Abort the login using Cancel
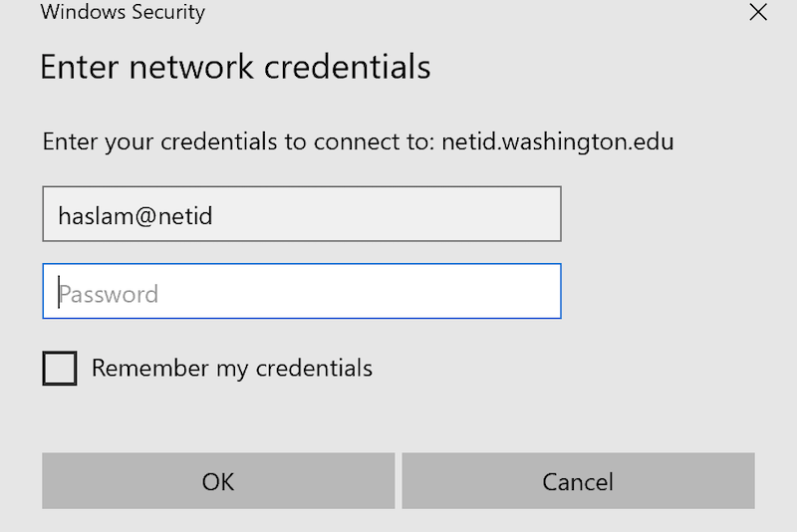 click(578, 480)
